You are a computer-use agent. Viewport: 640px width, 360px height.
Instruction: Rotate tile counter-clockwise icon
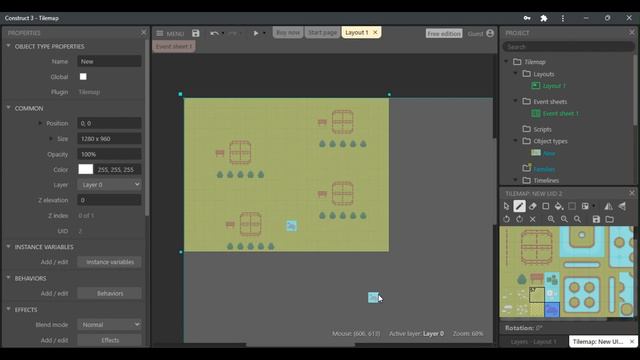click(x=507, y=219)
